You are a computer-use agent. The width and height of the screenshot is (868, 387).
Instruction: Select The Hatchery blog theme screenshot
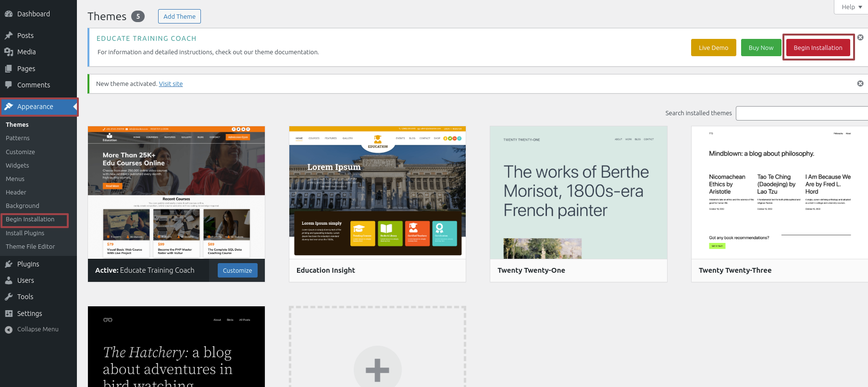176,347
